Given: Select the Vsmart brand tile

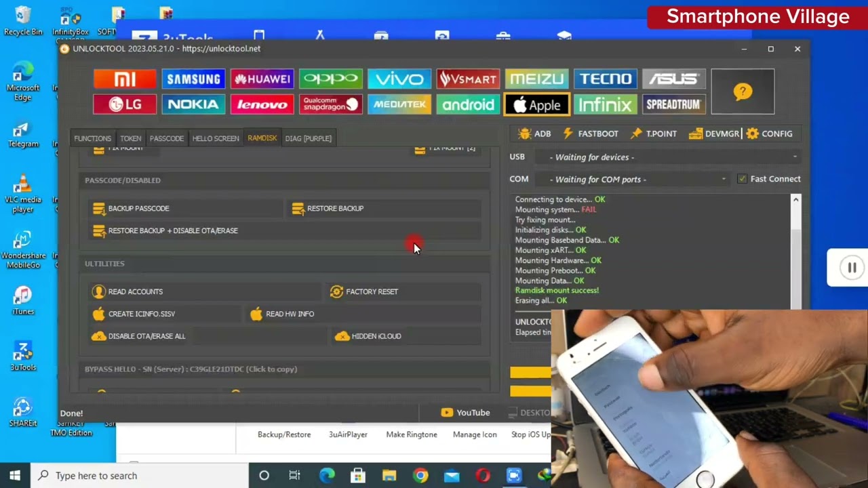Looking at the screenshot, I should (x=468, y=79).
